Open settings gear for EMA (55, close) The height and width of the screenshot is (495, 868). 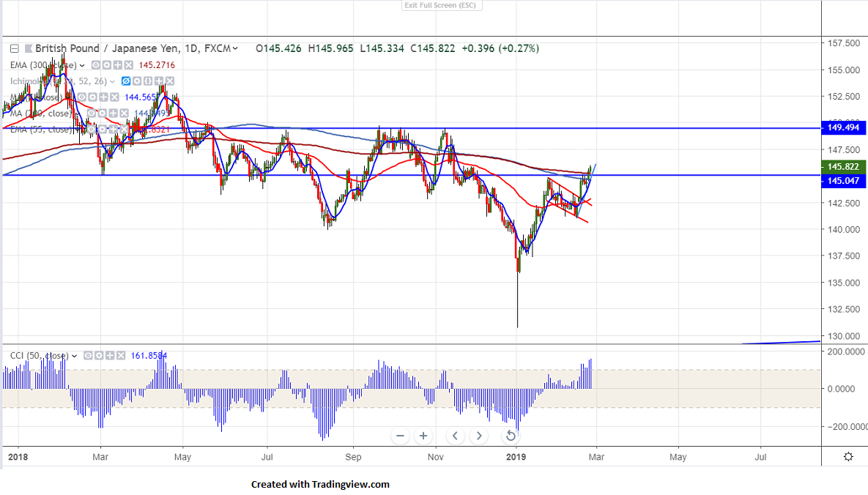coord(103,129)
